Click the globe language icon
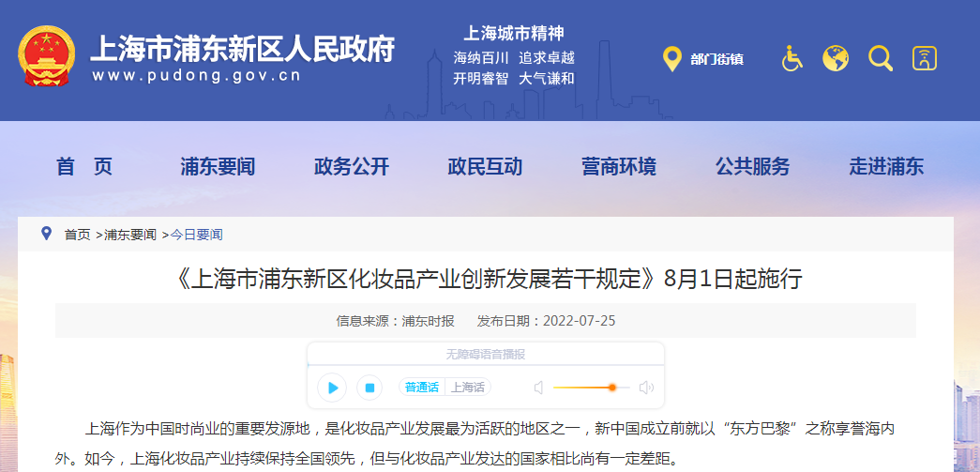Screen dimensions: 980x472 836,59
